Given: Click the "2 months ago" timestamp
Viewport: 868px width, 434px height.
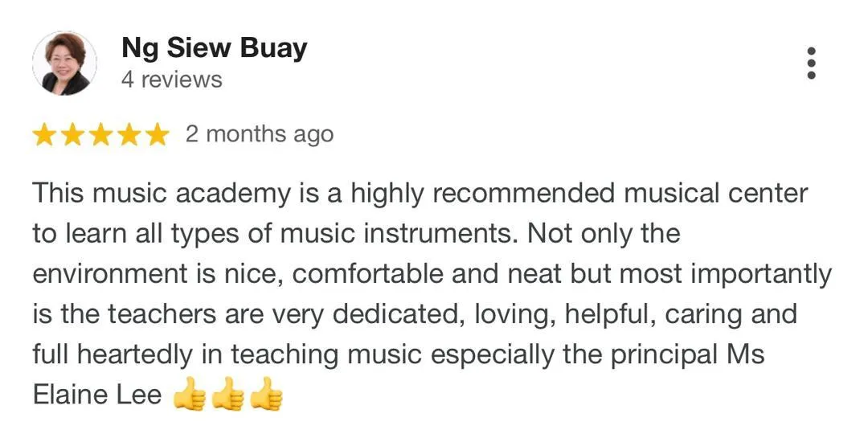Looking at the screenshot, I should [260, 134].
